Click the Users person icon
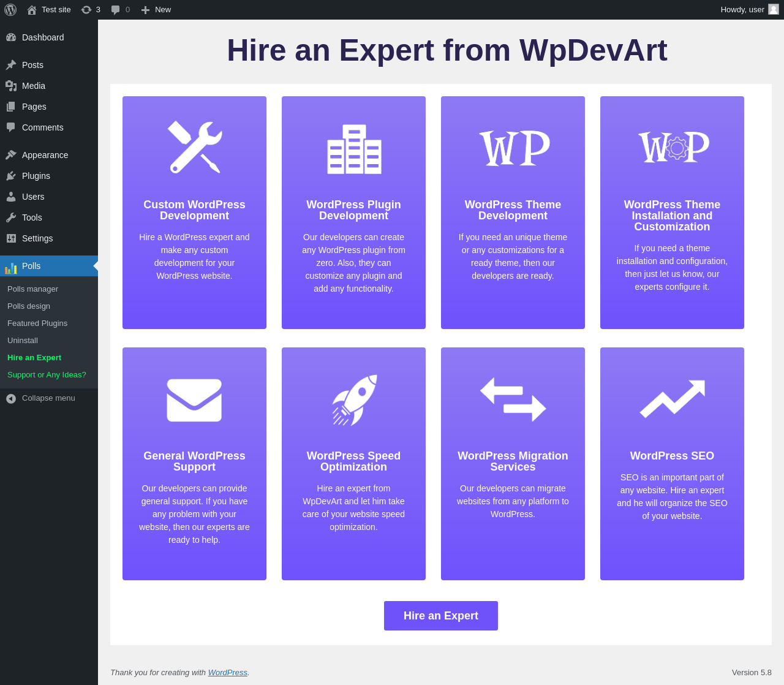 (11, 197)
